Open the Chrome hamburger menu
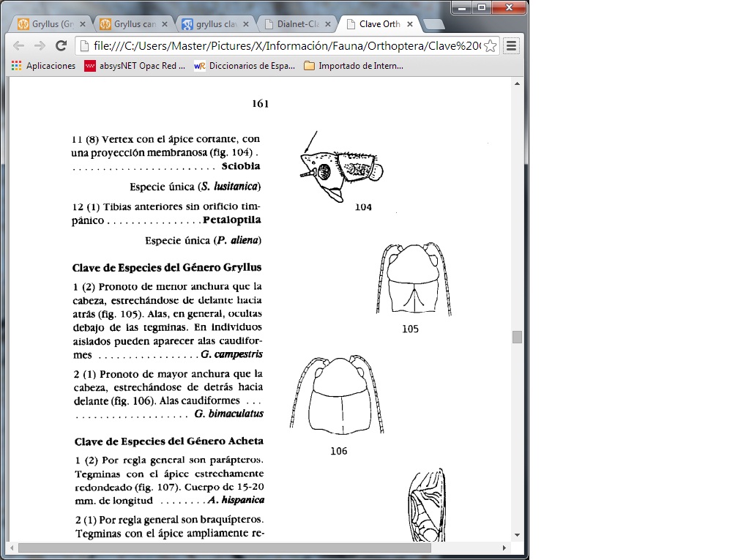 click(x=511, y=46)
